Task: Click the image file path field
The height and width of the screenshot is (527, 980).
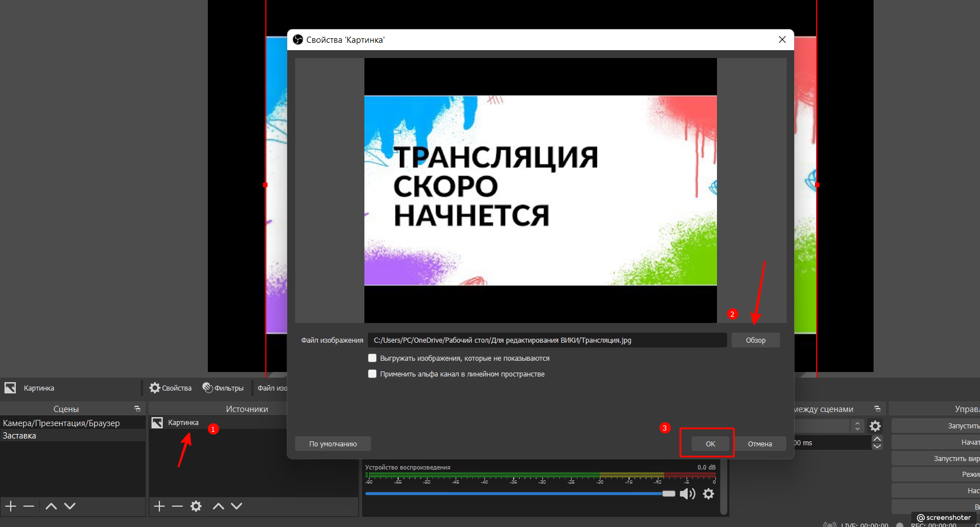Action: pos(546,340)
